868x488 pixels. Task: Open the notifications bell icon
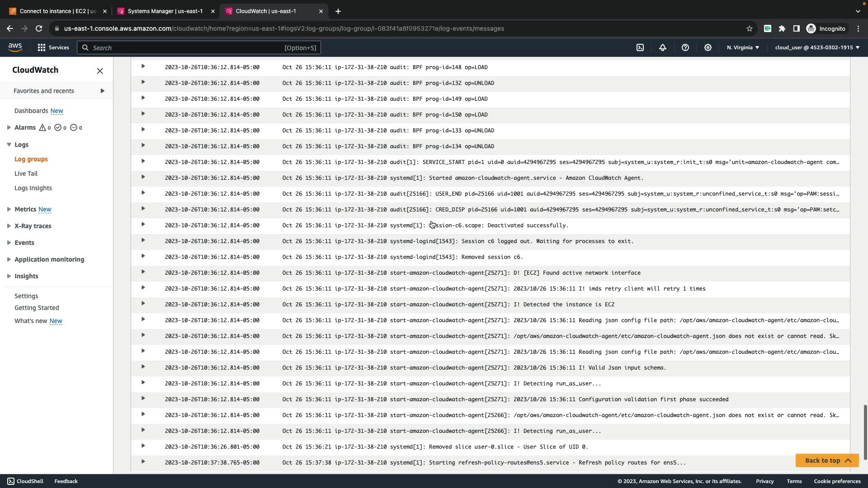point(663,47)
